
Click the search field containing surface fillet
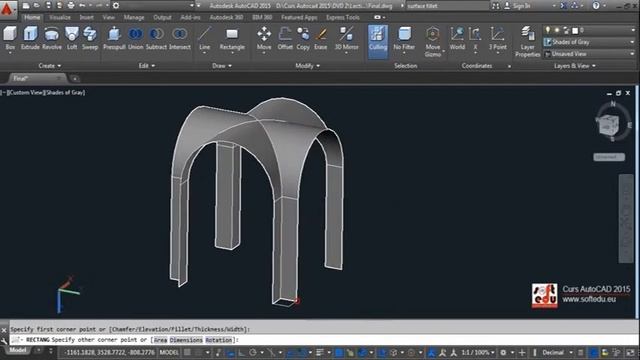point(447,6)
